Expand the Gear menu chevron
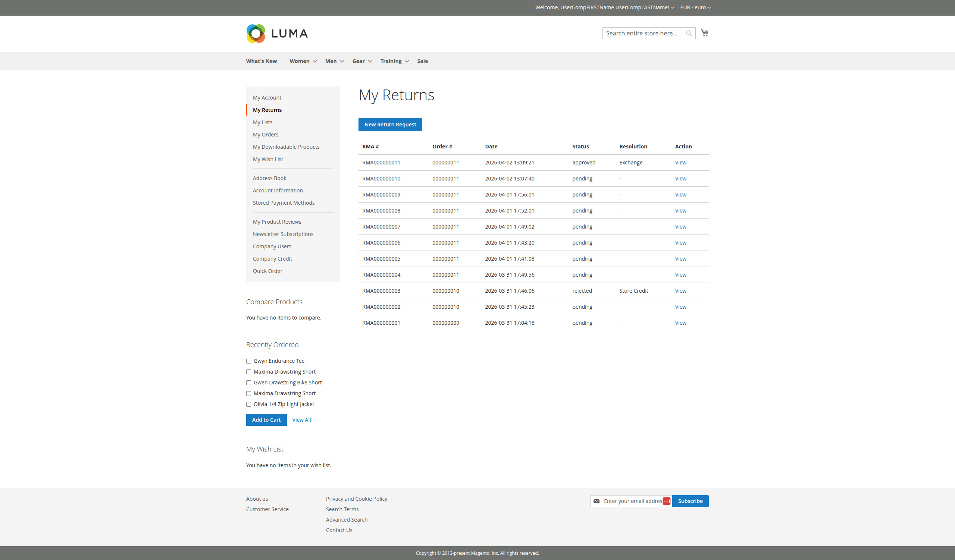Screen dimensions: 955x560 [x=370, y=62]
